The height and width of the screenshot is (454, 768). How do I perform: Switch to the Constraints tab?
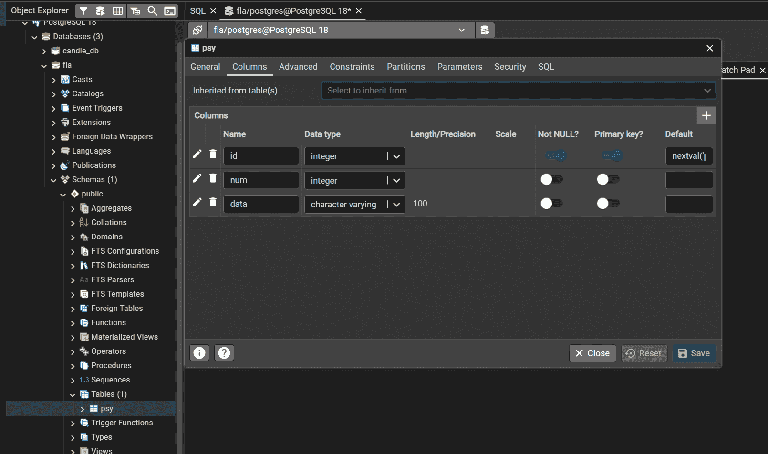352,67
